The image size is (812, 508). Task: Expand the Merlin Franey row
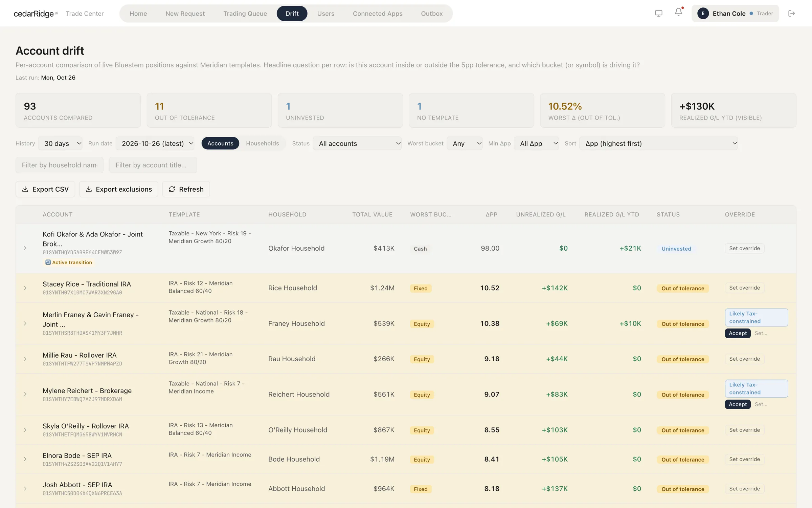pyautogui.click(x=25, y=323)
